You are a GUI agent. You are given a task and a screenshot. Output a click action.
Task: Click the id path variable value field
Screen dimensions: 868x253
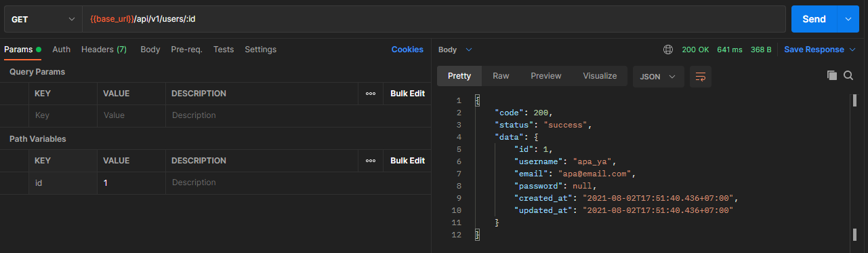point(131,182)
